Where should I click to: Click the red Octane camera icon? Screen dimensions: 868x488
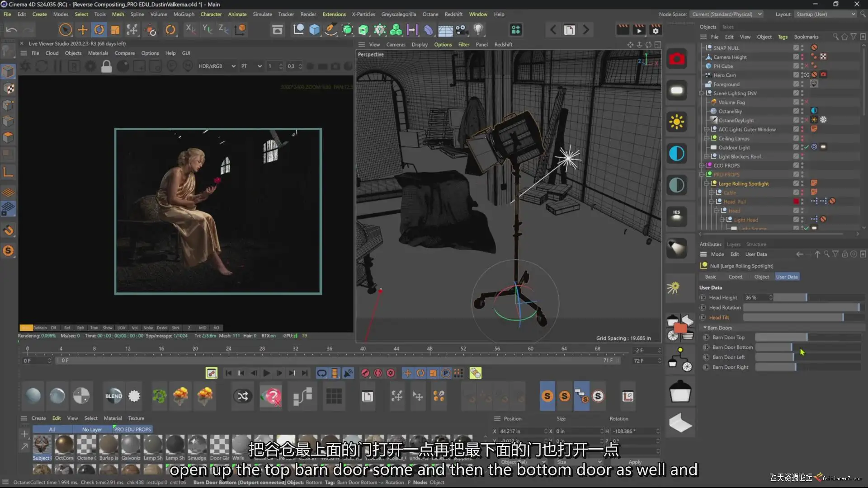point(677,59)
